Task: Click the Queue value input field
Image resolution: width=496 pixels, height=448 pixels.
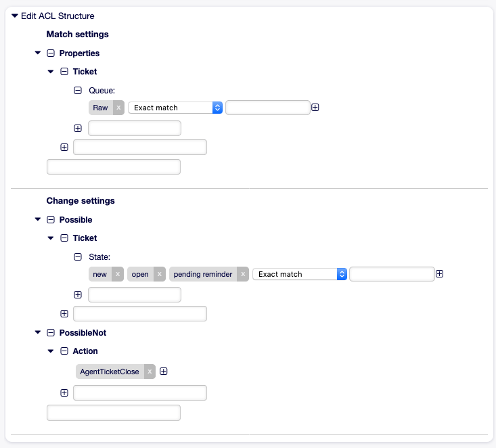Action: click(x=267, y=108)
